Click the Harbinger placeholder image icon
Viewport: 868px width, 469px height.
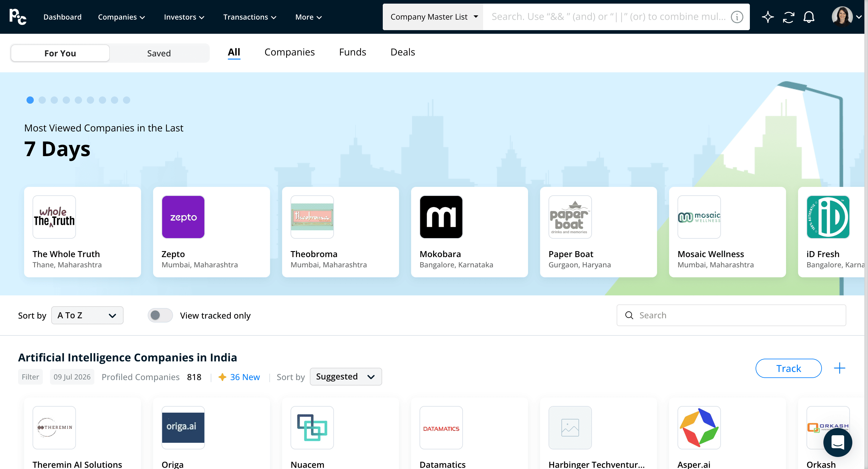[x=570, y=428]
